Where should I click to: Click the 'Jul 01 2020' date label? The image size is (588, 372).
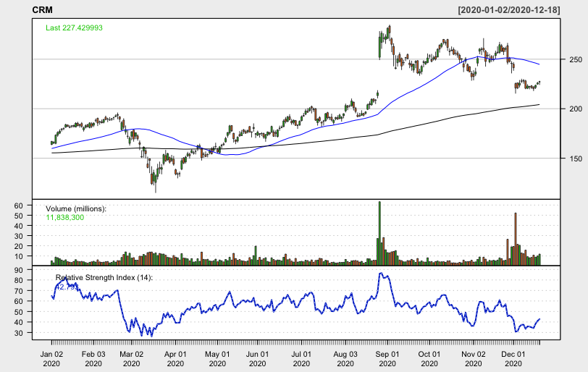tap(301, 359)
